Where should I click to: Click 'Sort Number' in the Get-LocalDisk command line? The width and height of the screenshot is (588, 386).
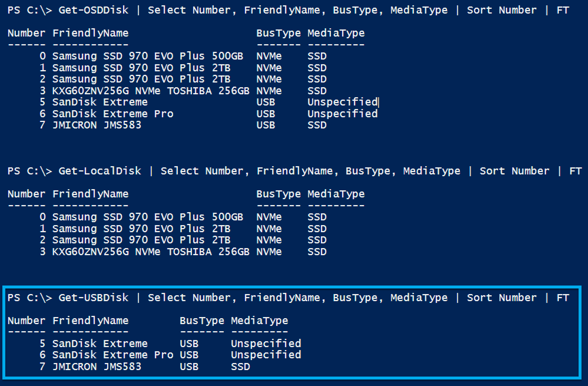pos(514,171)
